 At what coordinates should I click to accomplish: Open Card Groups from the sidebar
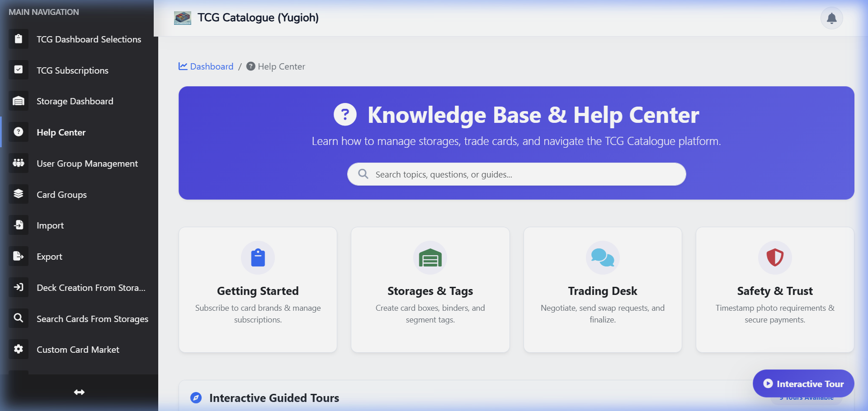tap(79, 194)
